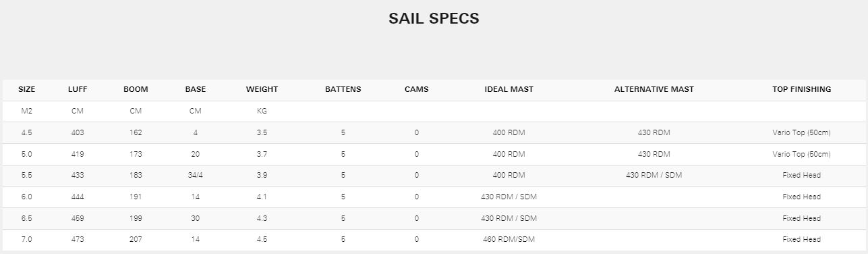Click the 430 RDM / SDM alternative mast cell

(654, 175)
